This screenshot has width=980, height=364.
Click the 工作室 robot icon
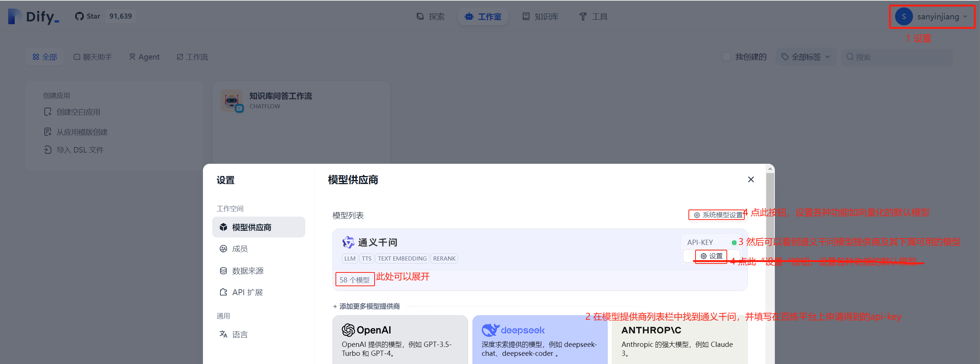pos(469,16)
